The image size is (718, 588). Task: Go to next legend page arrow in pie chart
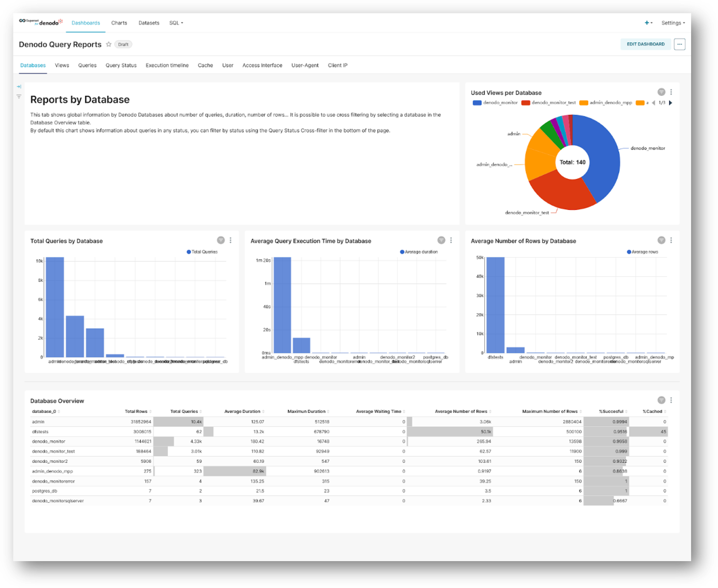670,103
